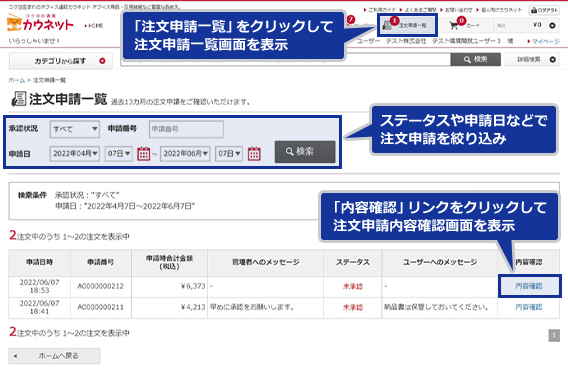The height and width of the screenshot is (370, 568).
Task: Expand the cart total ¥0 arrow
Action: 552,25
